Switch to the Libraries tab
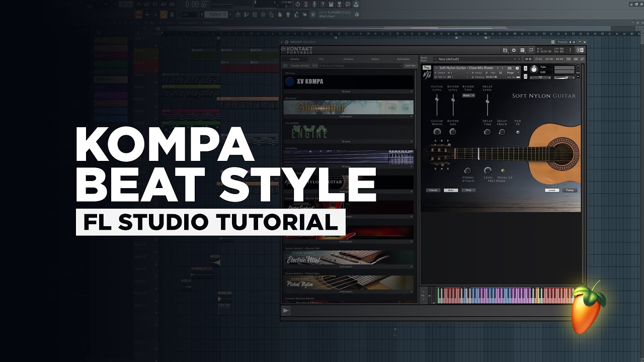The image size is (644, 362). coord(295,59)
